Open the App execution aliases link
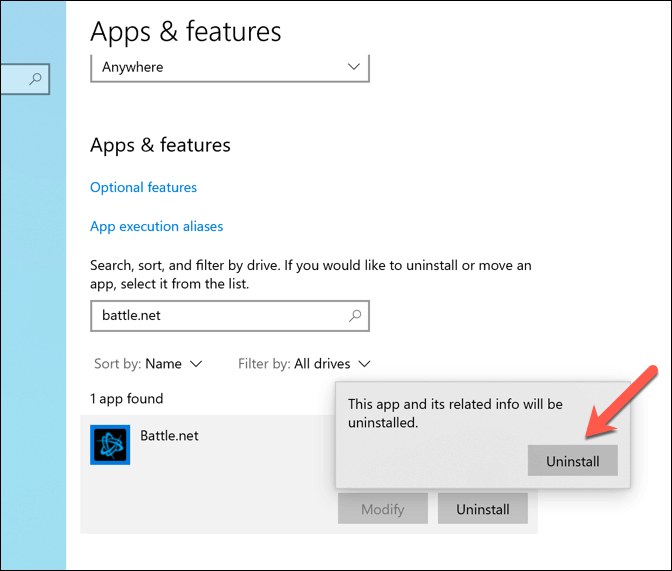The image size is (672, 571). 156,226
